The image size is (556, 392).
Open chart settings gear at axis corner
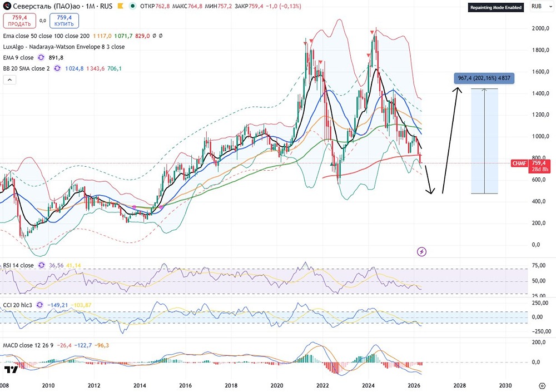542,386
